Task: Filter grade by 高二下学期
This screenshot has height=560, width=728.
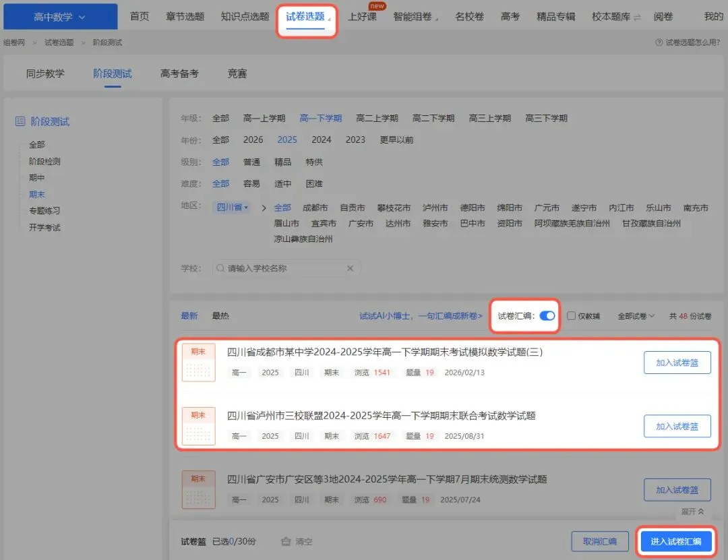Action: [x=433, y=118]
